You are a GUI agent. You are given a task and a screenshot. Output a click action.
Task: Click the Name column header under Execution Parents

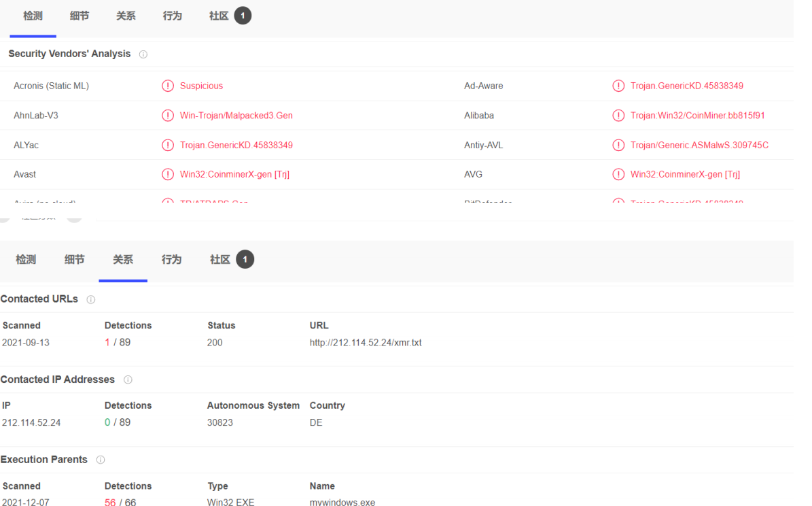[x=322, y=486]
